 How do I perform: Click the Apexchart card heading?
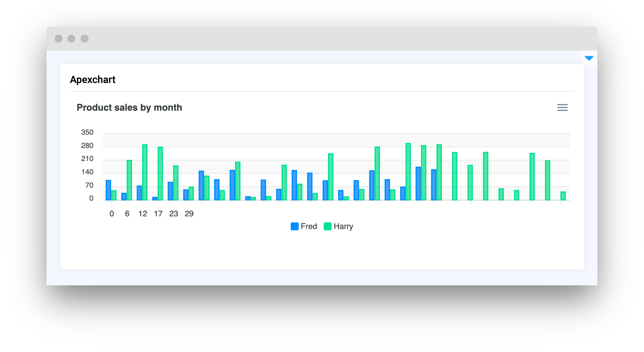(x=93, y=80)
